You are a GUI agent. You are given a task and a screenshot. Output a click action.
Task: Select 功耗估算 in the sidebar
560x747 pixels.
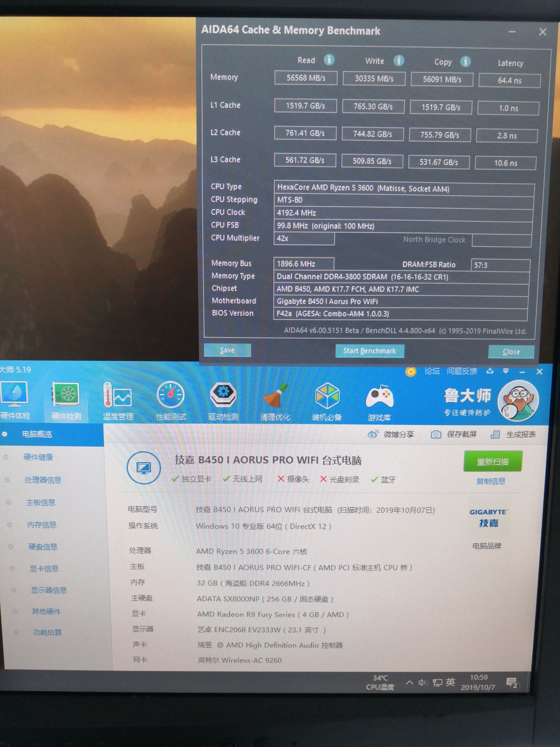[47, 633]
